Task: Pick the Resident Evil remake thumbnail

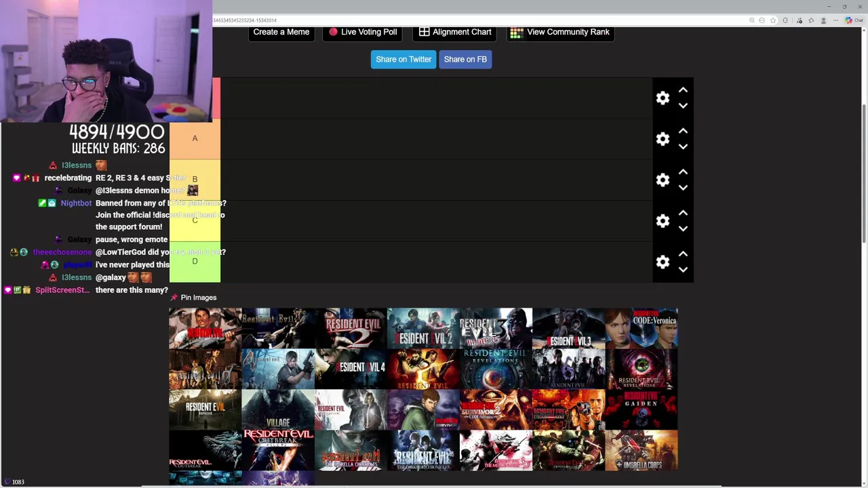Action: (278, 329)
